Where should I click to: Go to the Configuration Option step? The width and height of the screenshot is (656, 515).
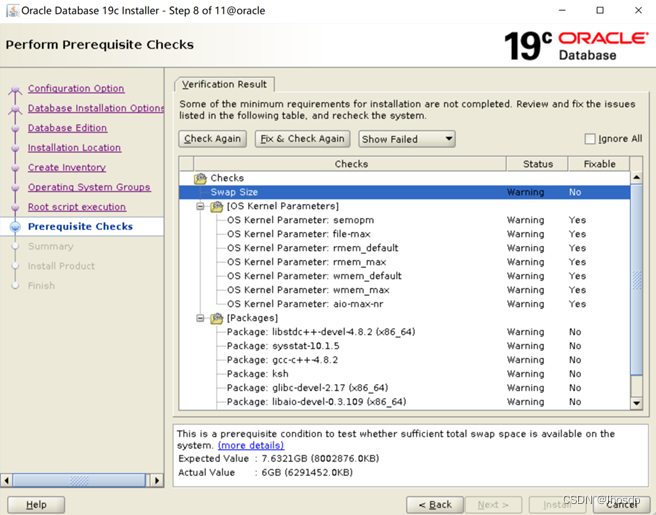(x=76, y=89)
